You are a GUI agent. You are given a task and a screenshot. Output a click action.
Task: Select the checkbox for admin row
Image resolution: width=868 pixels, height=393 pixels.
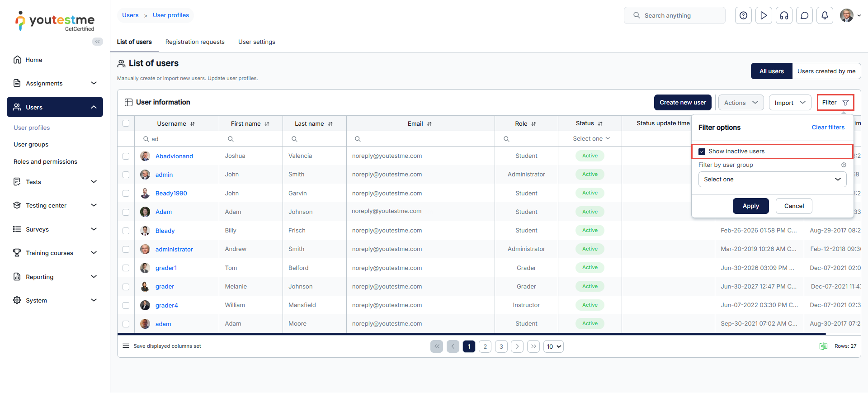[x=126, y=175]
